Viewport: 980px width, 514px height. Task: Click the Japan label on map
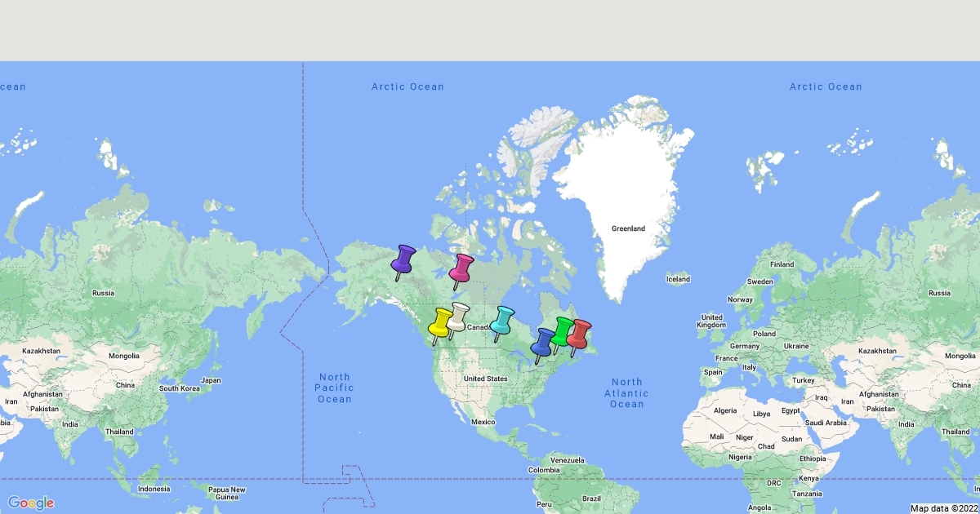click(211, 380)
